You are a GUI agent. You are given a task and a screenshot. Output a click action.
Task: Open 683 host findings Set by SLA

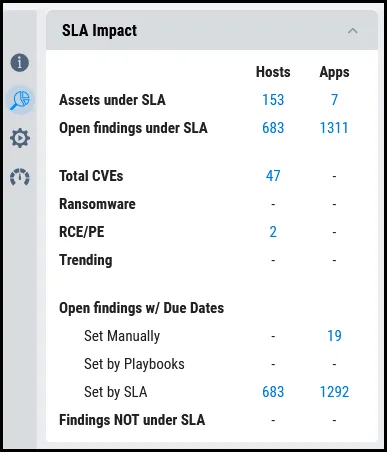coord(273,392)
